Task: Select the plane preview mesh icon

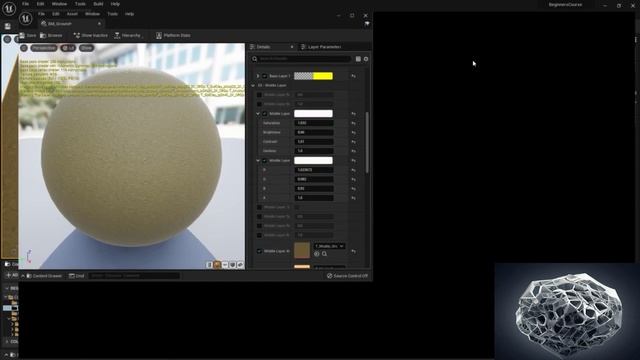Action: (225, 265)
